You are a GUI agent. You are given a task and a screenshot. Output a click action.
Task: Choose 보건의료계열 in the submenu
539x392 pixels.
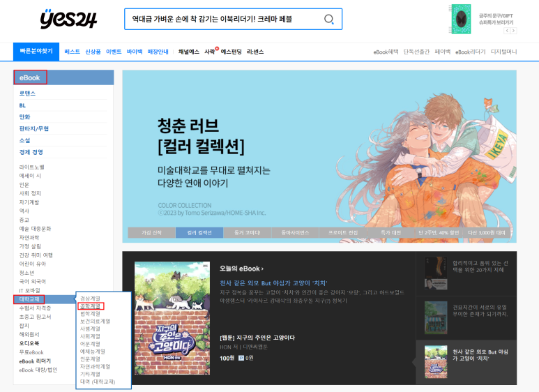point(96,321)
